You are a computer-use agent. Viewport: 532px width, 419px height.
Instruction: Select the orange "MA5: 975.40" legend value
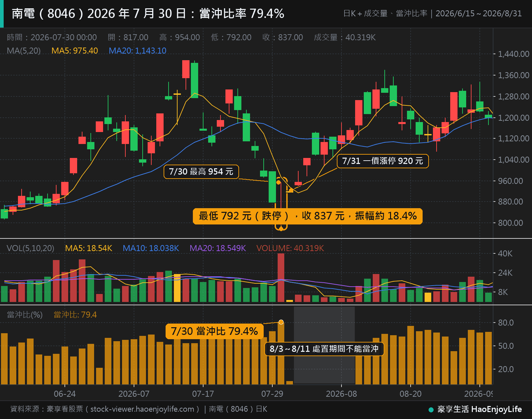[75, 51]
